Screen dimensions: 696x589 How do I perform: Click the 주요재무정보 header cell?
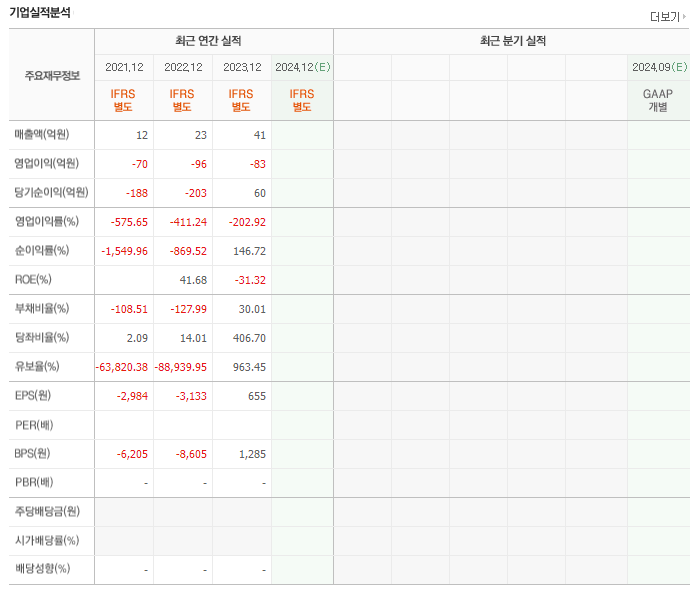(x=52, y=76)
